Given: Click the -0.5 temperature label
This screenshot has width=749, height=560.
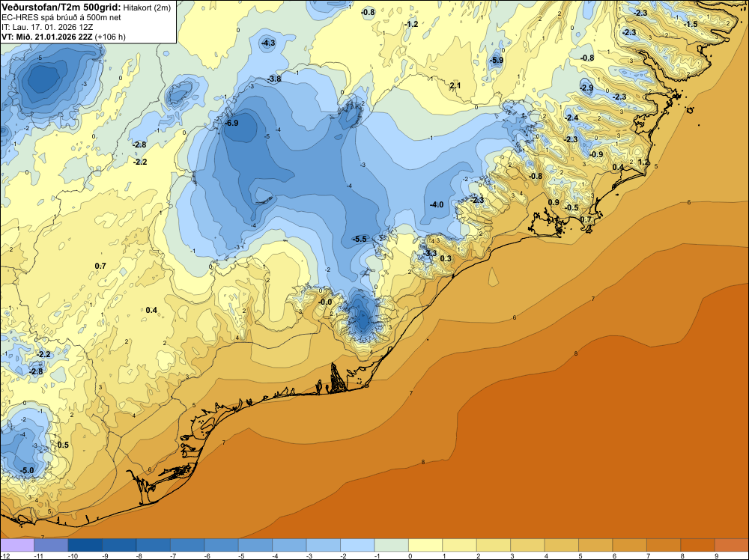Looking at the screenshot, I should (571, 207).
